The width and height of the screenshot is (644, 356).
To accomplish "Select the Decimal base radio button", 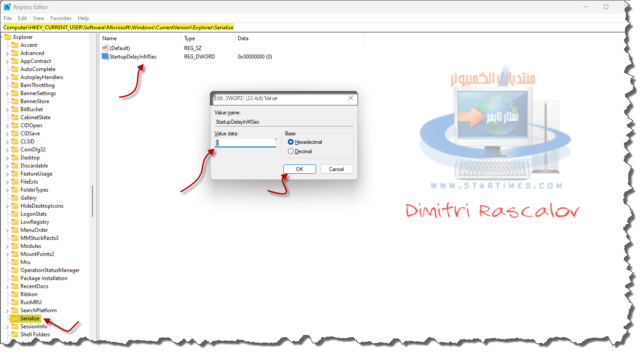I will pyautogui.click(x=291, y=151).
